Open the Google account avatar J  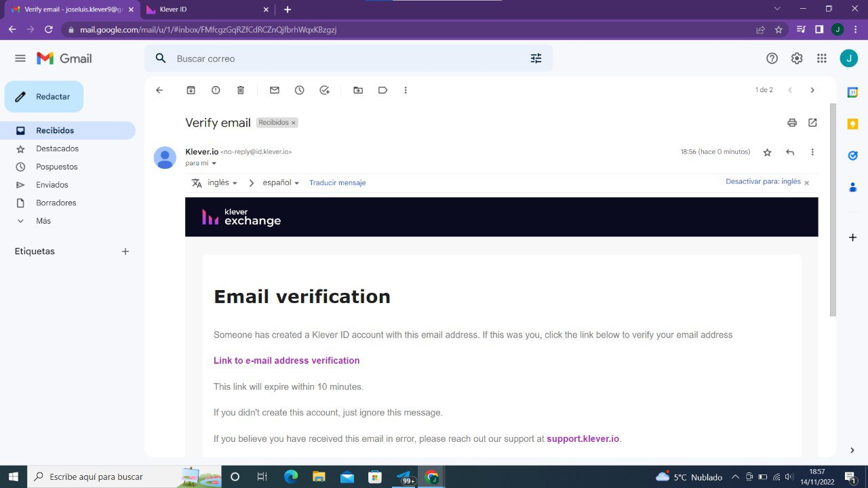click(x=848, y=58)
